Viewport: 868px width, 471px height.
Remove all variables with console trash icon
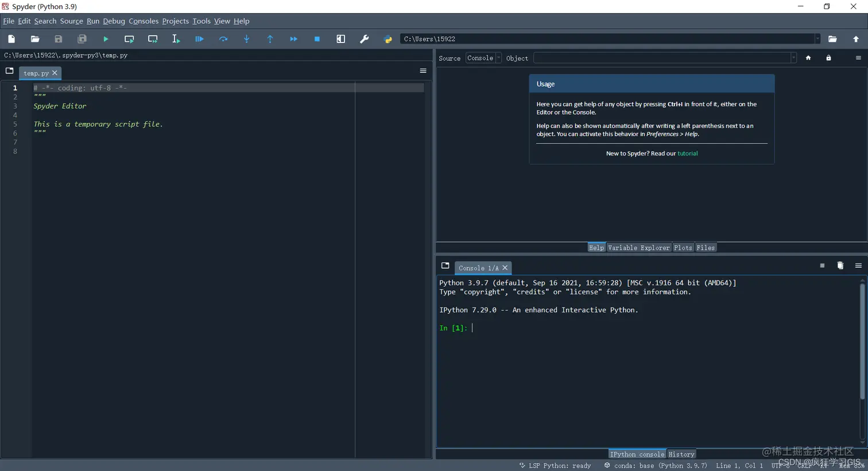click(x=840, y=266)
